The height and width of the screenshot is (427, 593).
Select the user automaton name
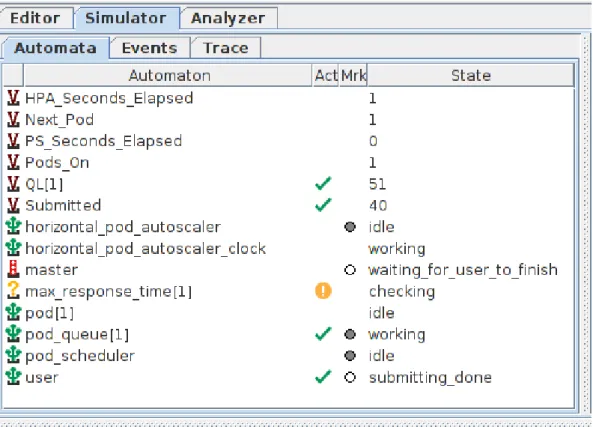pyautogui.click(x=42, y=378)
